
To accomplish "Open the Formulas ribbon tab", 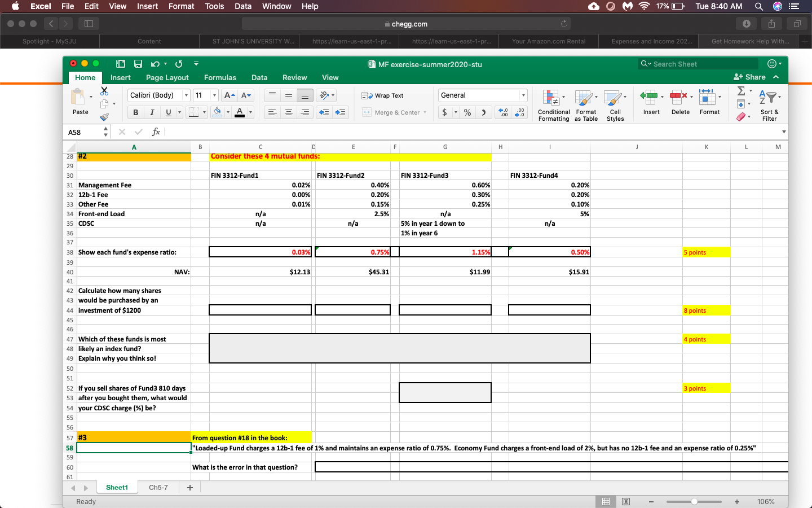I will pos(220,77).
